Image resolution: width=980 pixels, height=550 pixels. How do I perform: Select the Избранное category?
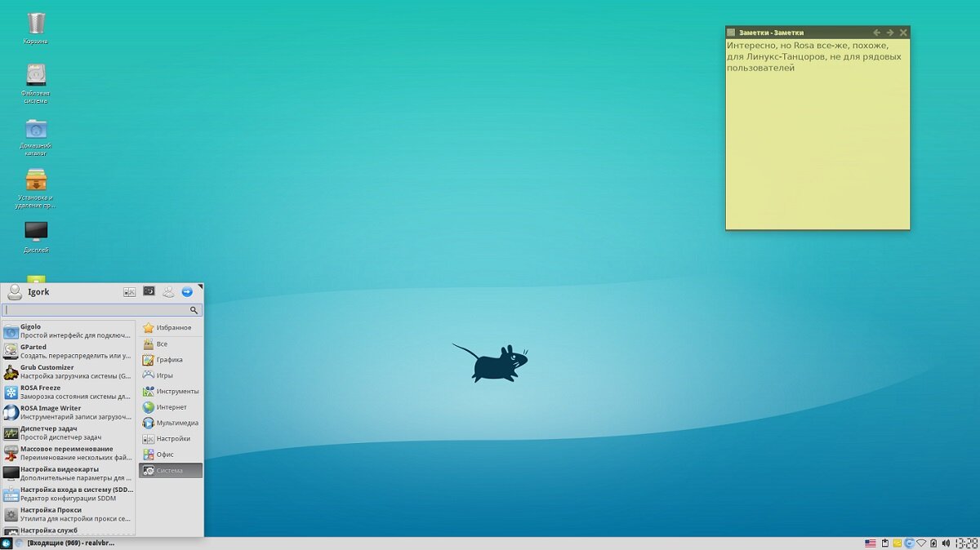(x=171, y=328)
